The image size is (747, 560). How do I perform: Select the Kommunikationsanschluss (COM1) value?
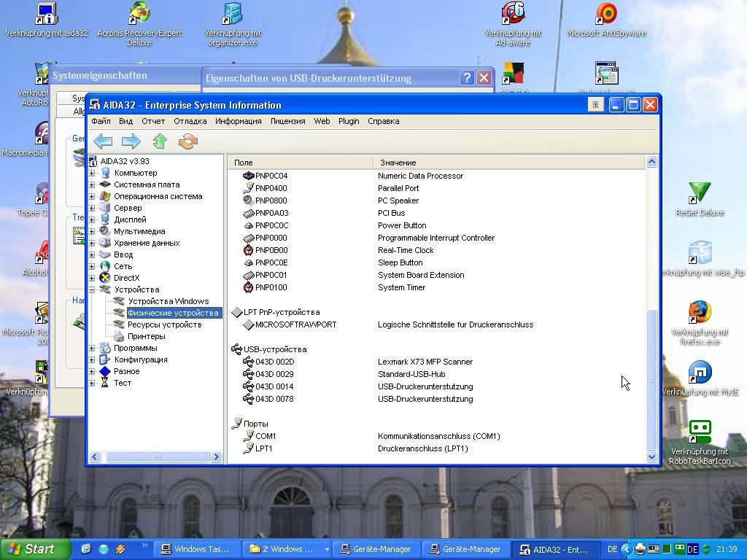click(438, 436)
